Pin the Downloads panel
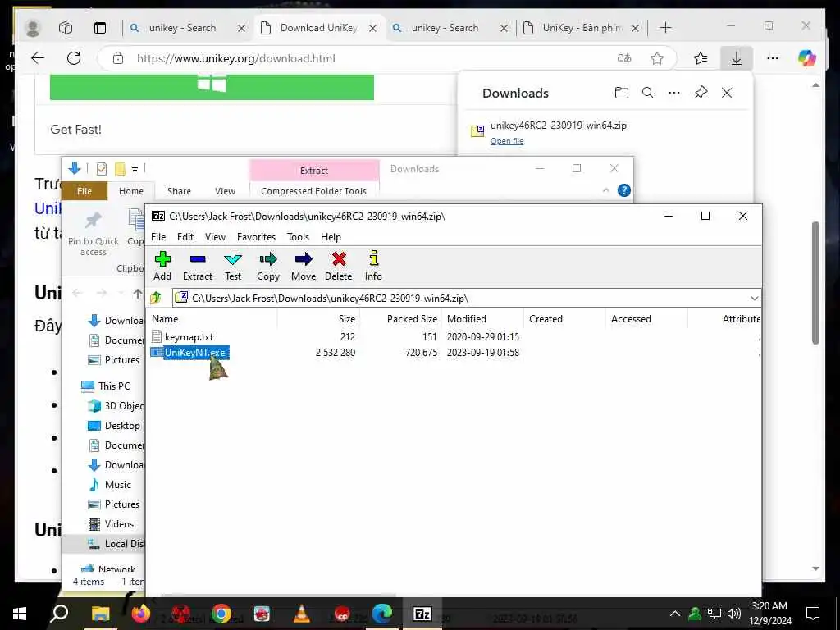Screen dimensions: 840x630 click(701, 93)
